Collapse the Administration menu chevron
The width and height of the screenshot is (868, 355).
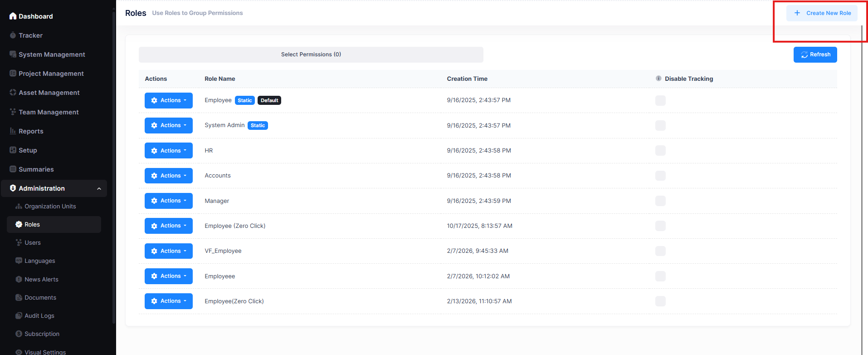(99, 189)
